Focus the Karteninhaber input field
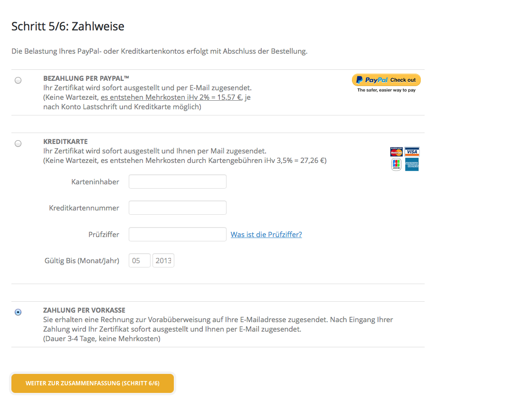The height and width of the screenshot is (420, 522). (x=177, y=181)
